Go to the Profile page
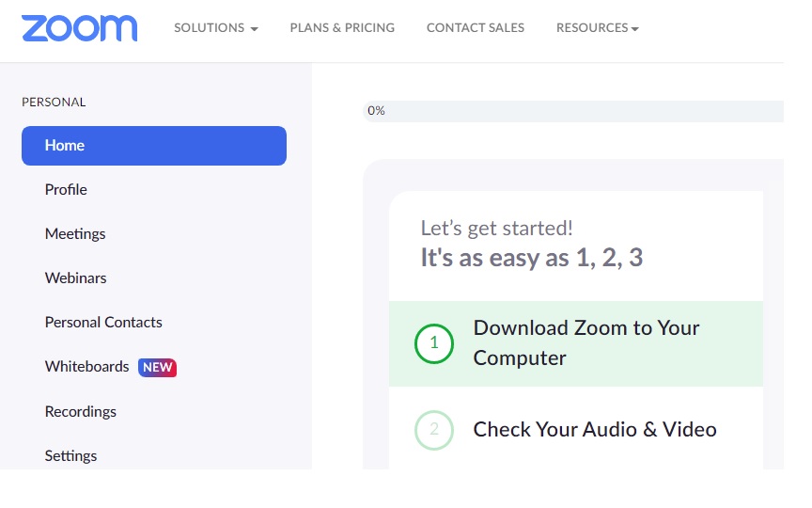The height and width of the screenshot is (508, 812). (x=66, y=190)
